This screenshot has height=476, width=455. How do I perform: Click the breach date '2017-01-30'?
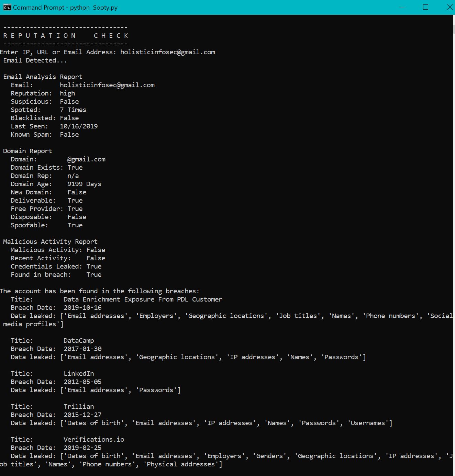click(x=83, y=349)
